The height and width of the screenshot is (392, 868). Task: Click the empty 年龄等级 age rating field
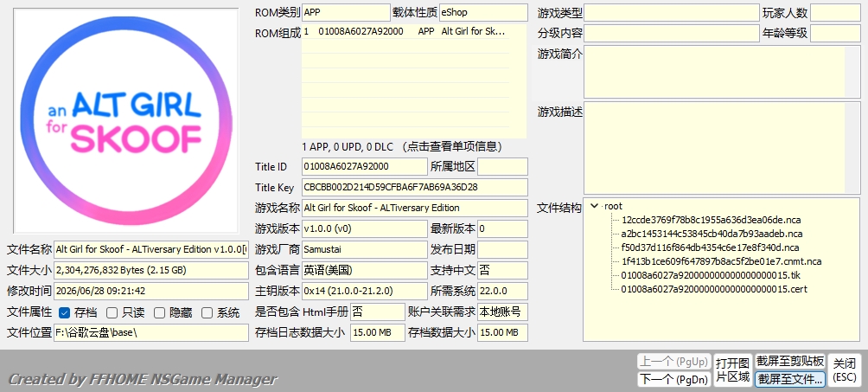[x=835, y=33]
